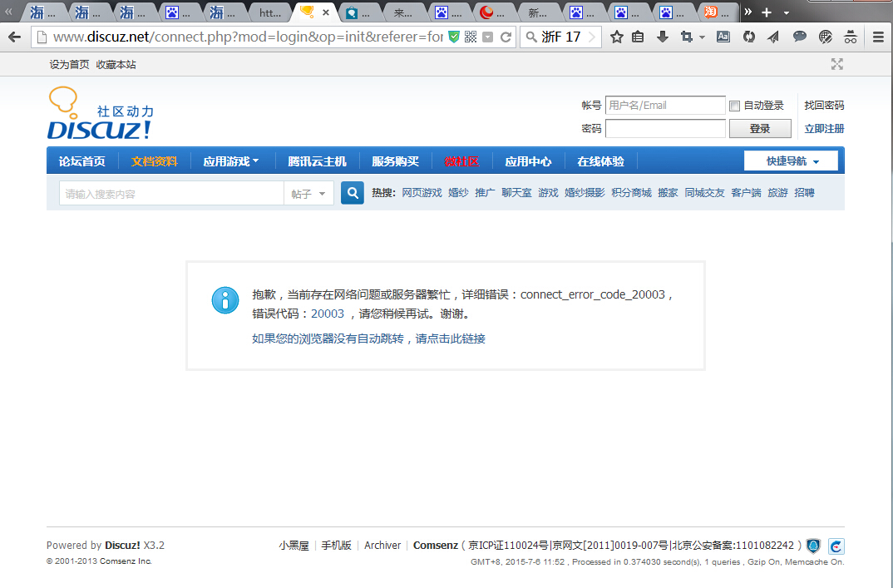
Task: Click the 立即注册 link
Action: click(824, 129)
